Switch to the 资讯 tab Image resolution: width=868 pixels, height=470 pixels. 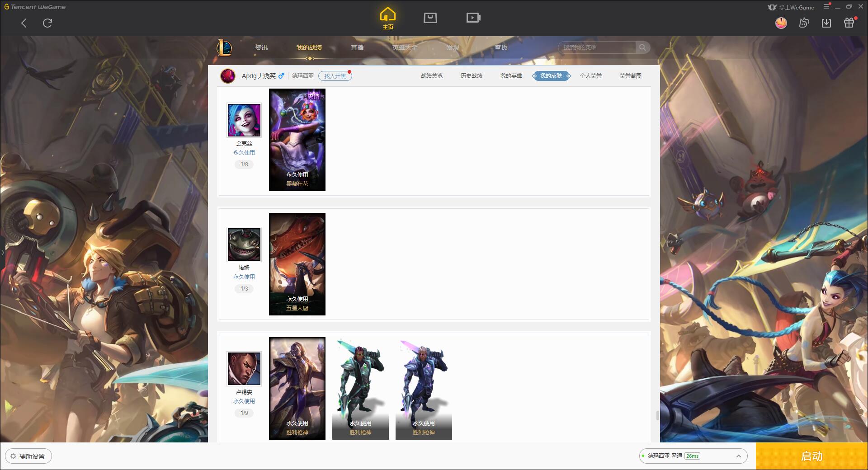tap(261, 47)
